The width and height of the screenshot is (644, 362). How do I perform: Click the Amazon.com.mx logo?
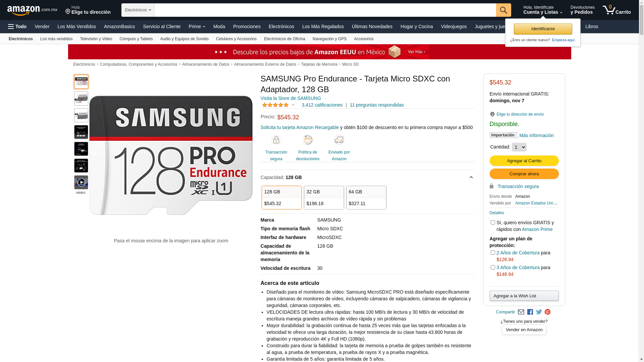[x=32, y=10]
